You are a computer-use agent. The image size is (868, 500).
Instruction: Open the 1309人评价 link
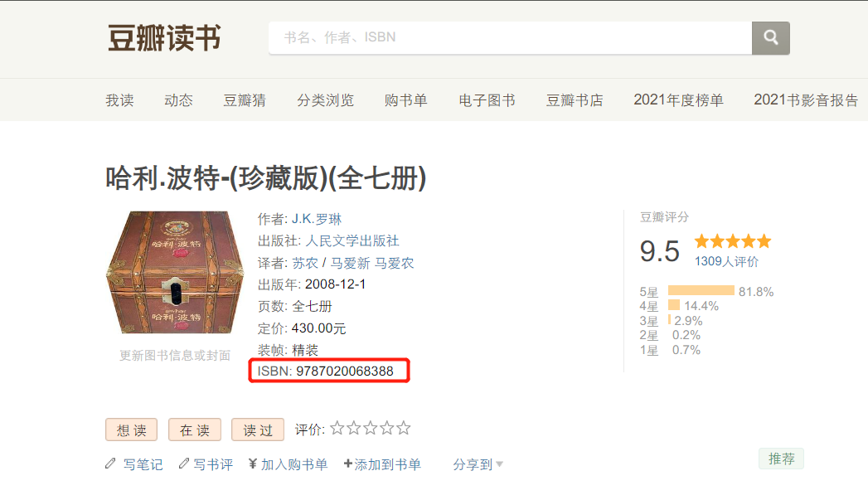coord(726,261)
